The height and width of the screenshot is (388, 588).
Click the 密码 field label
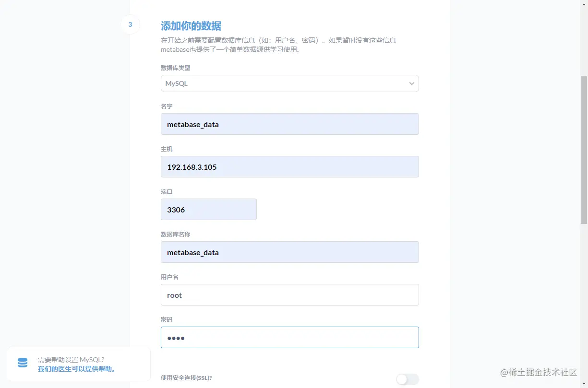pyautogui.click(x=167, y=319)
